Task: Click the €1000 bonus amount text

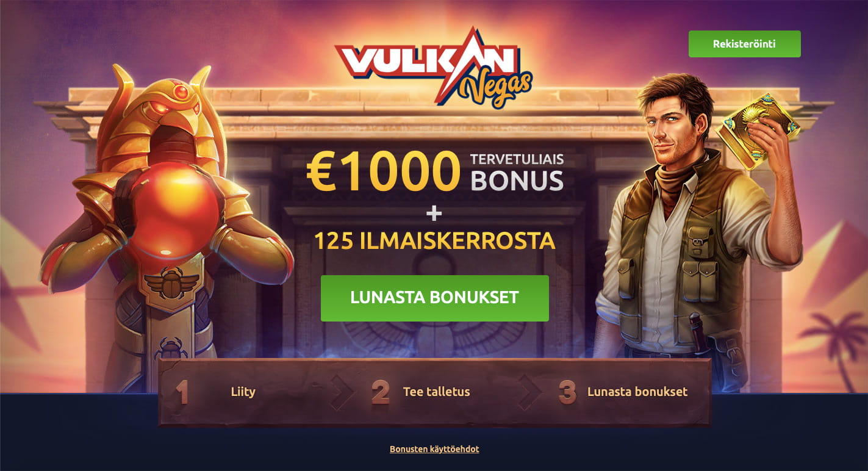Action: coord(383,171)
